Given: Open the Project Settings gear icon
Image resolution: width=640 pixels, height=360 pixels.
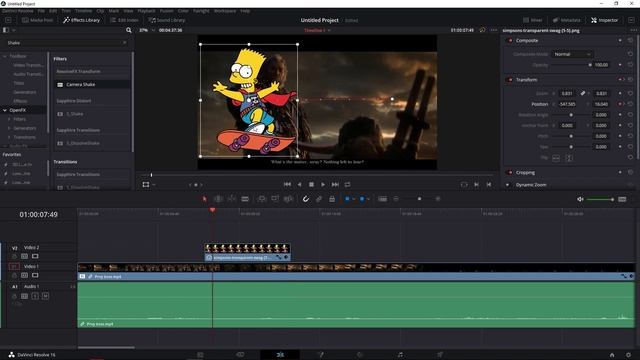Looking at the screenshot, I should pyautogui.click(x=629, y=355).
